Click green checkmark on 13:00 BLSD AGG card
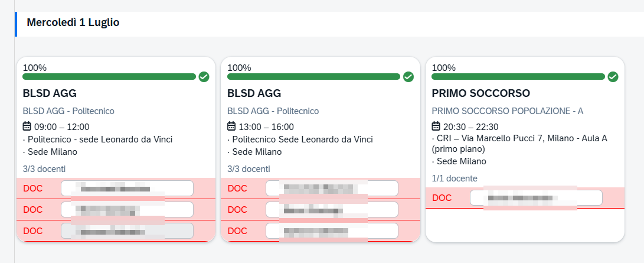Image resolution: width=644 pixels, height=263 pixels. click(x=408, y=77)
